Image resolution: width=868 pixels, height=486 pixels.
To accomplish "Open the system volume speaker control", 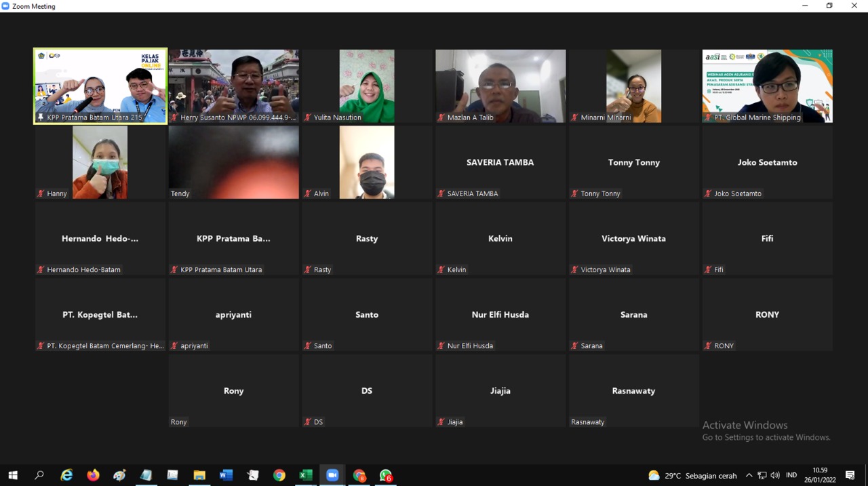I will [775, 475].
